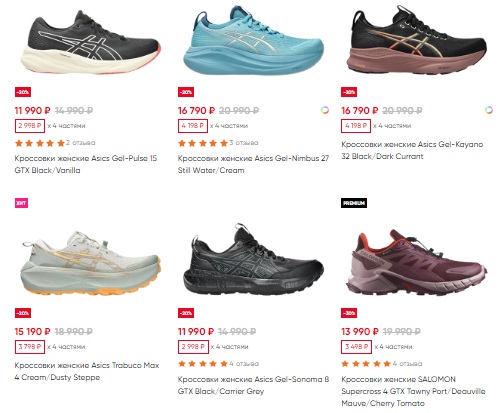498x413 pixels.
Task: Click the ХИТ badge on Trabuco Max 4
Action: coord(21,203)
